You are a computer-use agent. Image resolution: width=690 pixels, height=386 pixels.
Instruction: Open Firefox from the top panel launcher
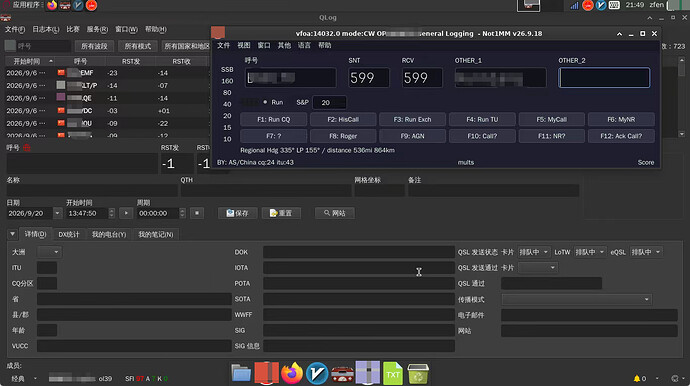(52, 5)
